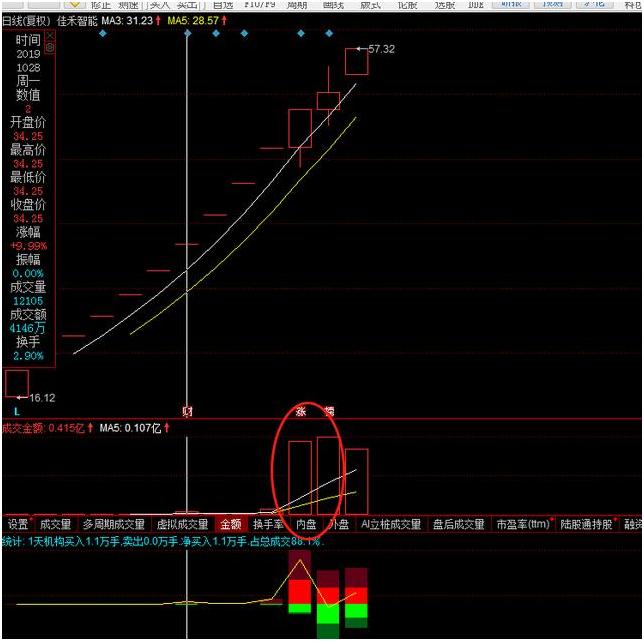Image resolution: width=644 pixels, height=641 pixels.
Task: Select the candlestick beside the 16.12 label
Action: click(17, 384)
